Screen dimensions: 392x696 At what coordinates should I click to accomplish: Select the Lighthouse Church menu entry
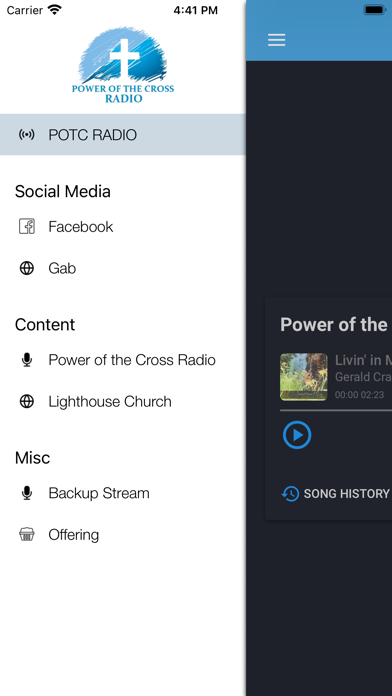123,401
